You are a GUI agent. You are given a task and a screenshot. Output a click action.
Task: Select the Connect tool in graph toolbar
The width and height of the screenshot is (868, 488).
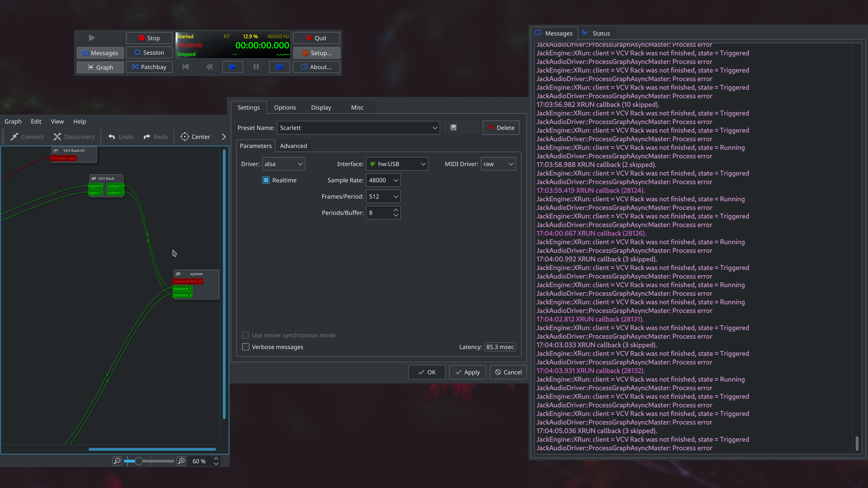[x=27, y=137]
